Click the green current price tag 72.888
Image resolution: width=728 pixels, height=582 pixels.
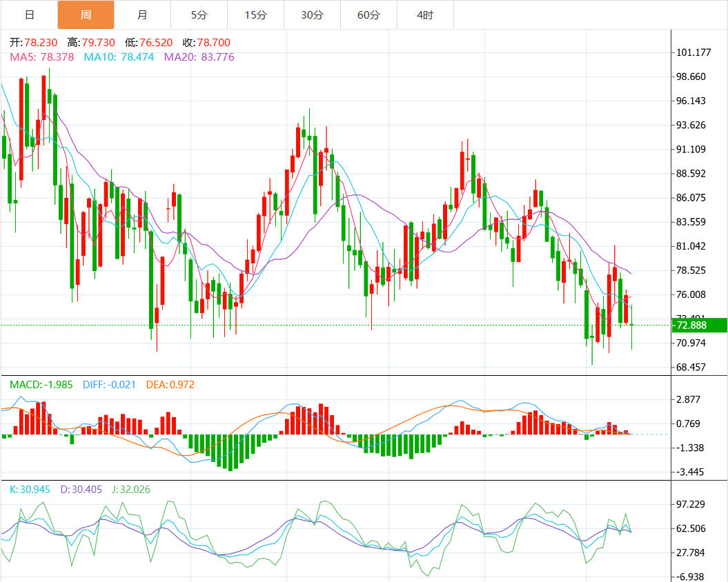point(698,325)
